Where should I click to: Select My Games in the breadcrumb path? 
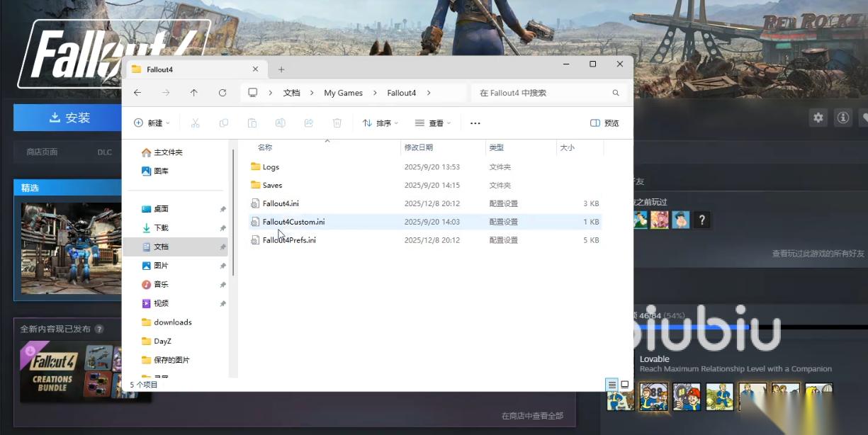[343, 93]
